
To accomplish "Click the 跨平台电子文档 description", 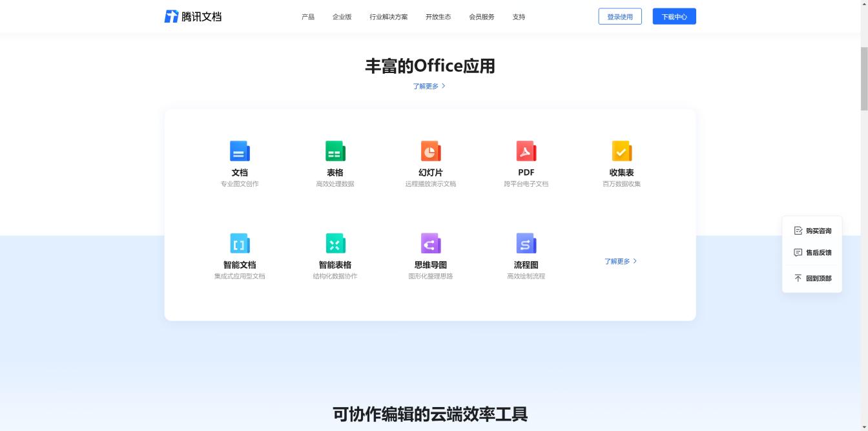I will click(x=526, y=184).
